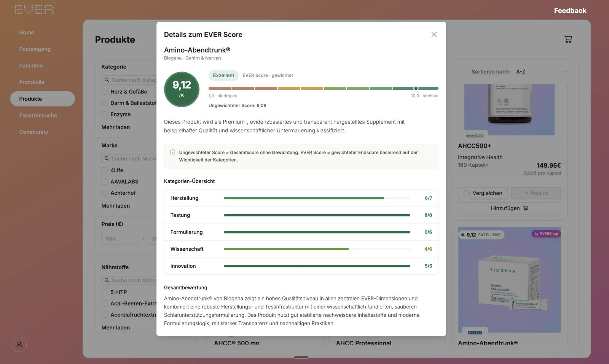Open Expertensuche page
The width and height of the screenshot is (609, 364).
click(38, 116)
